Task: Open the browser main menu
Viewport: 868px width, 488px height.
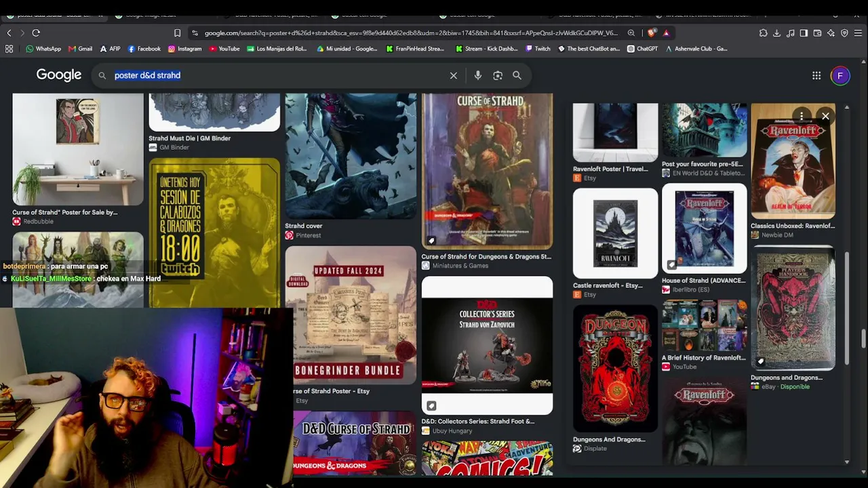Action: coord(858,33)
